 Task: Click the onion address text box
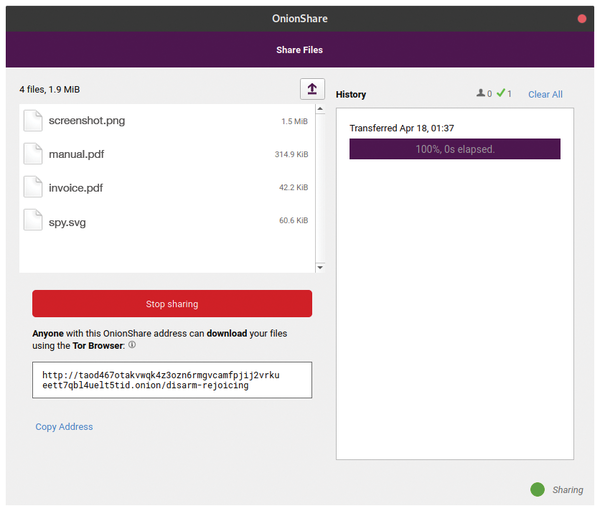coord(172,380)
